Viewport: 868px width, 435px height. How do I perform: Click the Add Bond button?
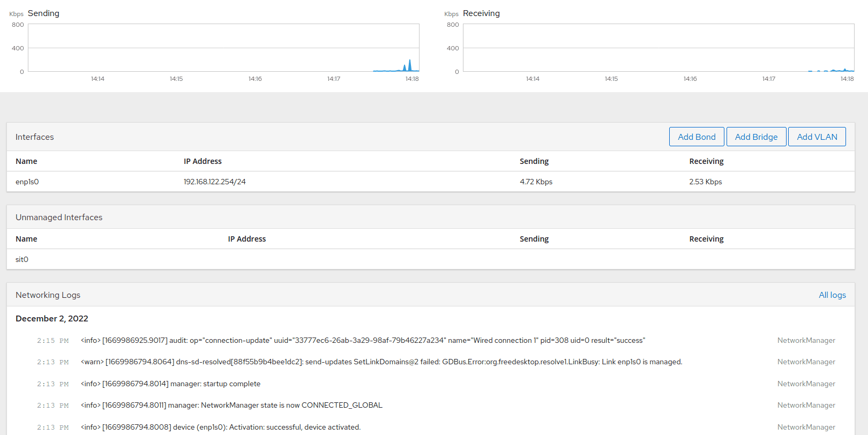(x=696, y=137)
